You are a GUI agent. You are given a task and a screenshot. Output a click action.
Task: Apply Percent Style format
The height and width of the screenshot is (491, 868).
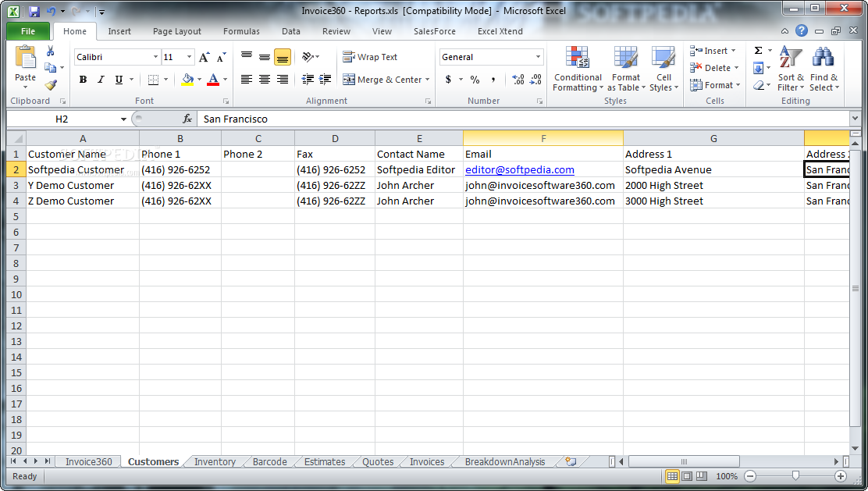pos(475,80)
